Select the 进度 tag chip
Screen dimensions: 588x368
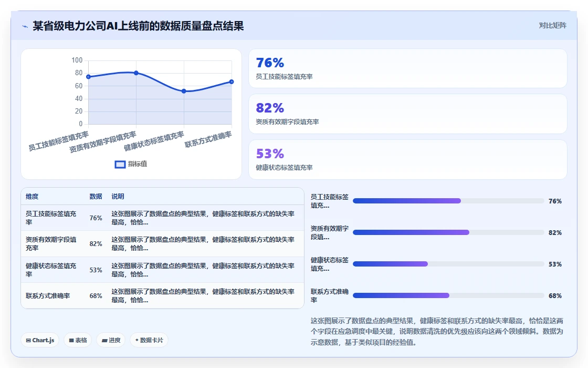(x=111, y=340)
